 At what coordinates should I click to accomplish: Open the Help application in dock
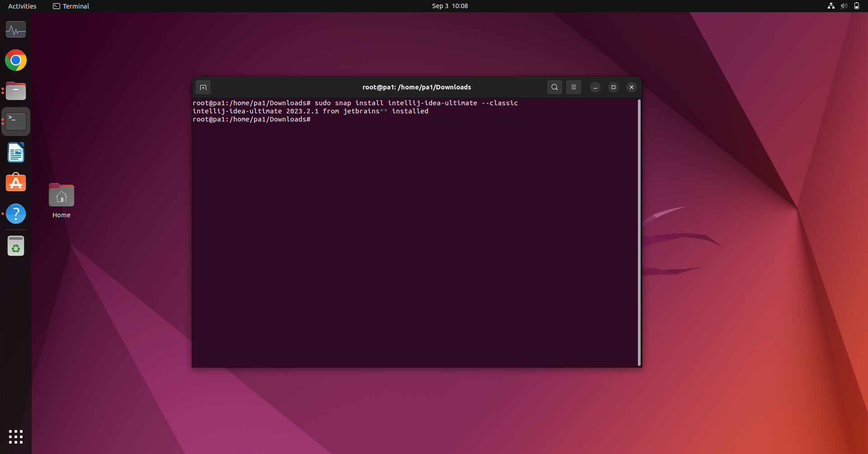16,214
